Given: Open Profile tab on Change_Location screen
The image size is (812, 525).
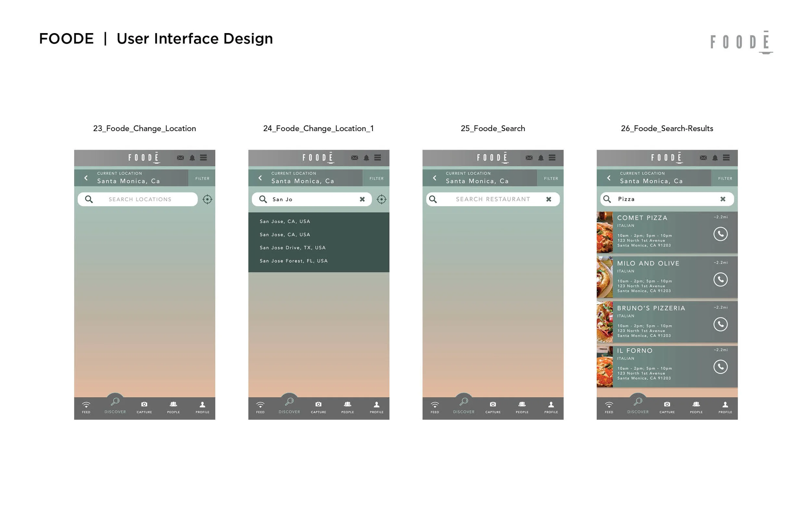Looking at the screenshot, I should [x=202, y=407].
